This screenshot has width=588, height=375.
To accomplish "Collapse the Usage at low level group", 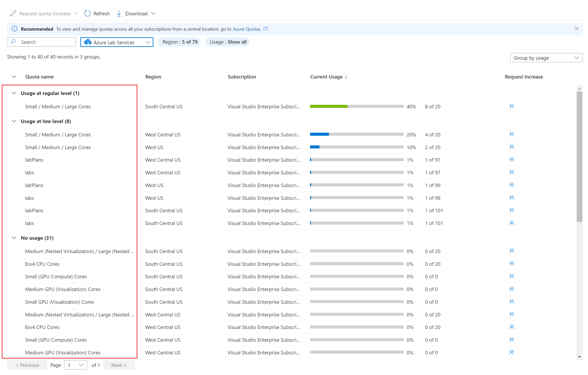I will point(14,121).
